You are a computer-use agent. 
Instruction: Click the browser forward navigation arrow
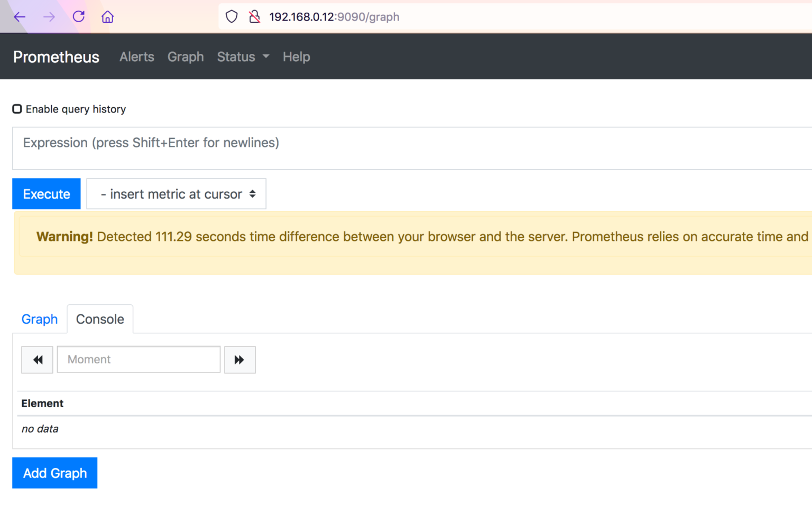click(49, 16)
